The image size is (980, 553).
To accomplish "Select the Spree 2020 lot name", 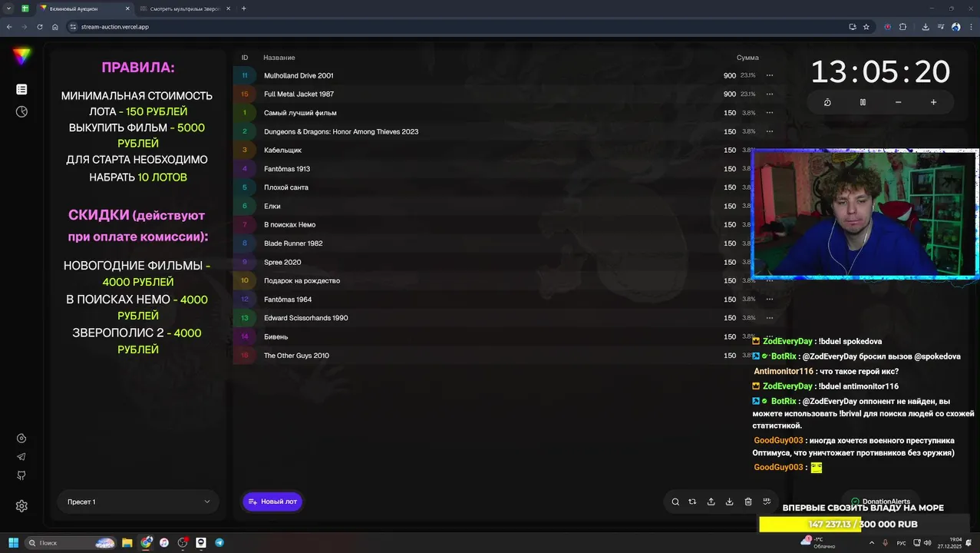I will [x=282, y=262].
